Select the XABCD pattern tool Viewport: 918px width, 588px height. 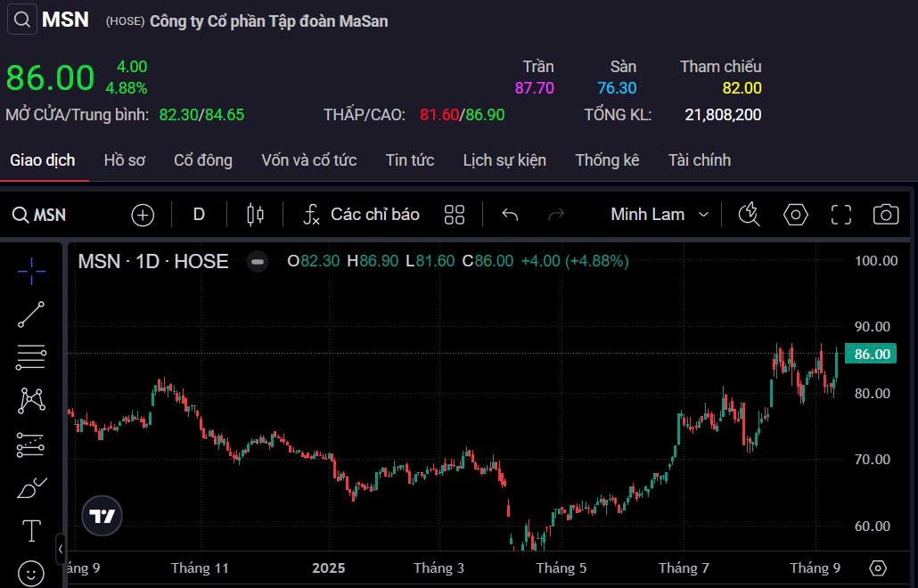tap(31, 401)
